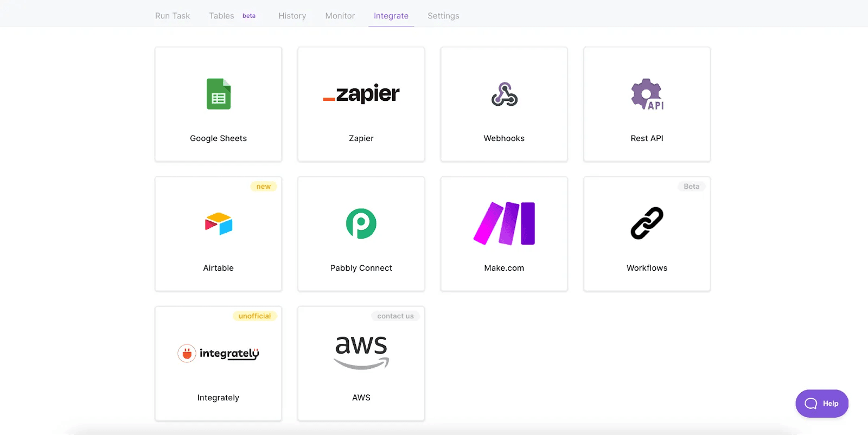This screenshot has height=435, width=868.
Task: Click the 'beta' badge beside Tables
Action: [x=249, y=16]
